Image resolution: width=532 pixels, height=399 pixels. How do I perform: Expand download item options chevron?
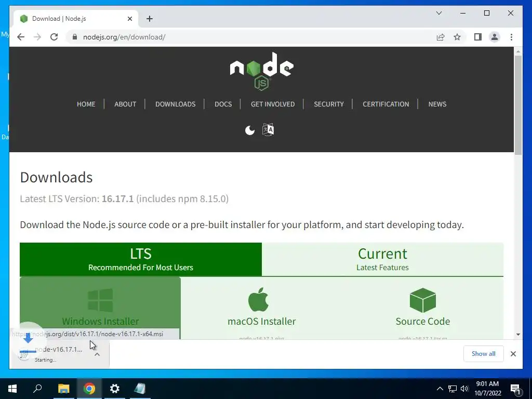tap(97, 354)
